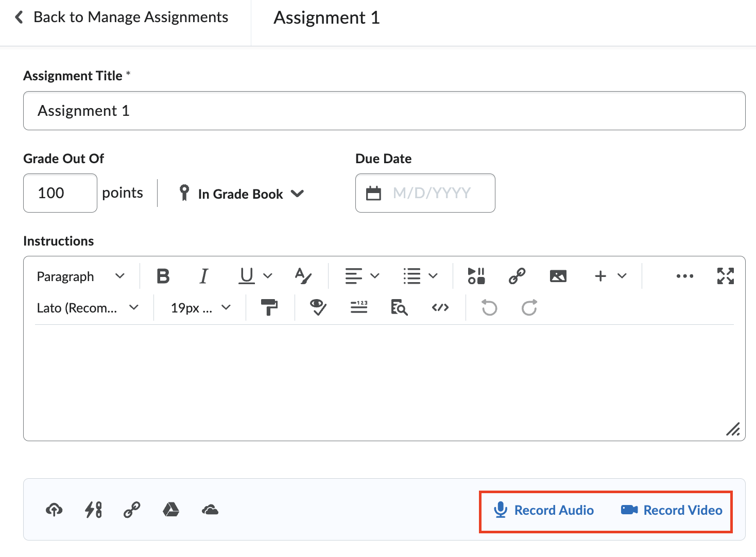Open the Lato font family dropdown
This screenshot has width=756, height=557.
point(88,308)
